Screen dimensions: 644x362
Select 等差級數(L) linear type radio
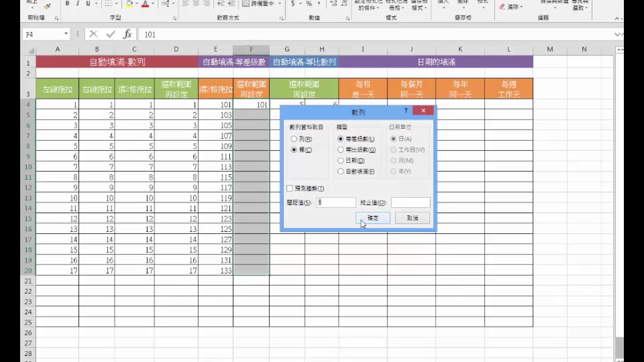tap(341, 139)
